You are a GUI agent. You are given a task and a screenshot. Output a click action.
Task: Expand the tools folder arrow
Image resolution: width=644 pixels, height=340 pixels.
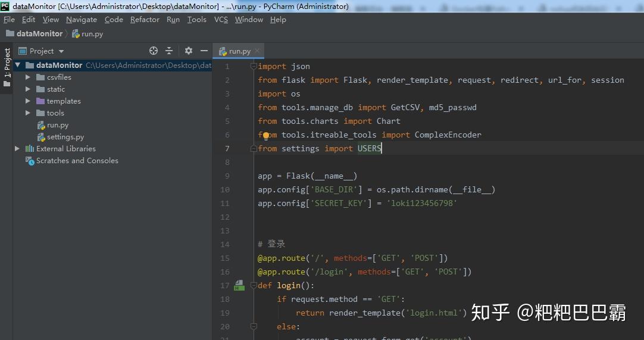tap(27, 113)
